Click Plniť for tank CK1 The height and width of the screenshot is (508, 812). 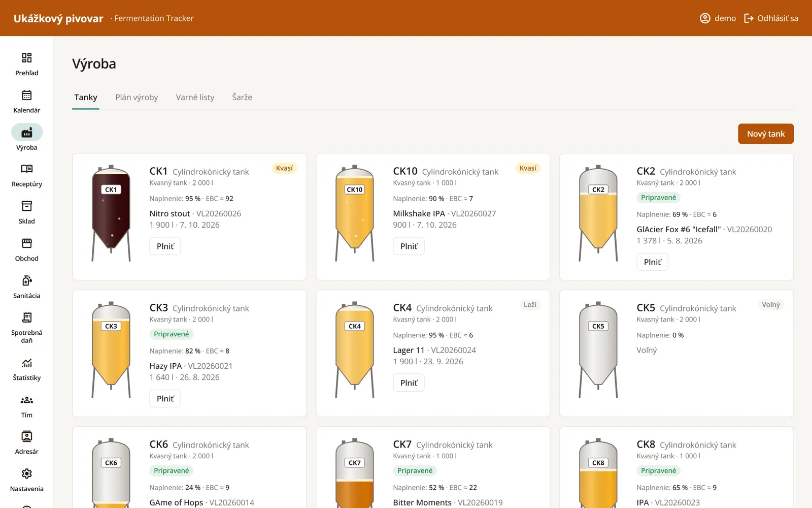pyautogui.click(x=165, y=246)
